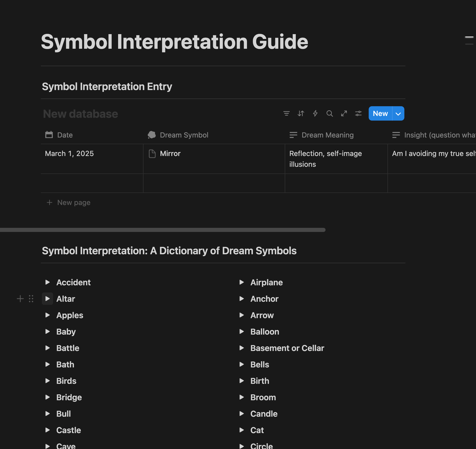Expand the Altar toggle arrow
The width and height of the screenshot is (476, 449).
click(47, 299)
